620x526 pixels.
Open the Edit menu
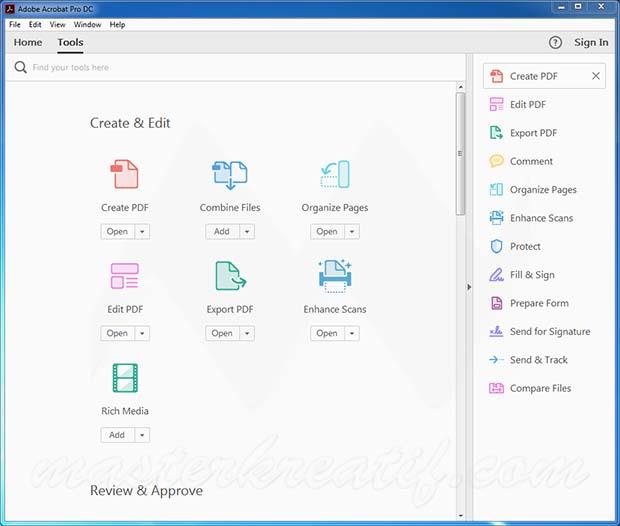click(x=35, y=25)
